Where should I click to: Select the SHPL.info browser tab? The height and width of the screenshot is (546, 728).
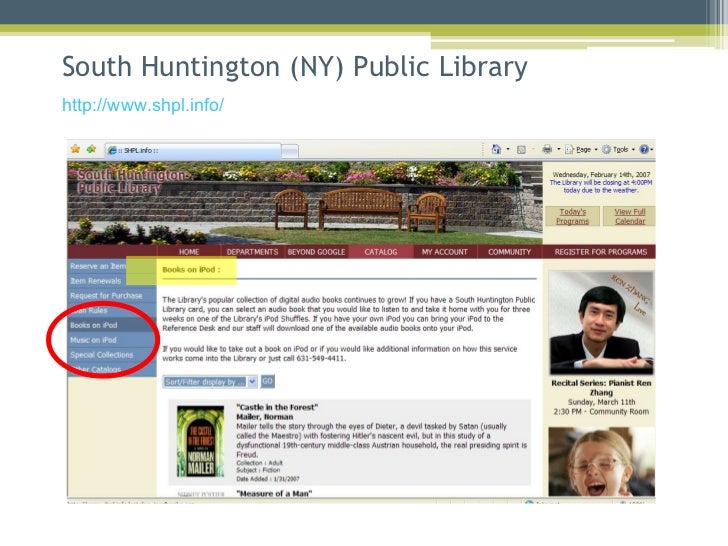[193, 150]
